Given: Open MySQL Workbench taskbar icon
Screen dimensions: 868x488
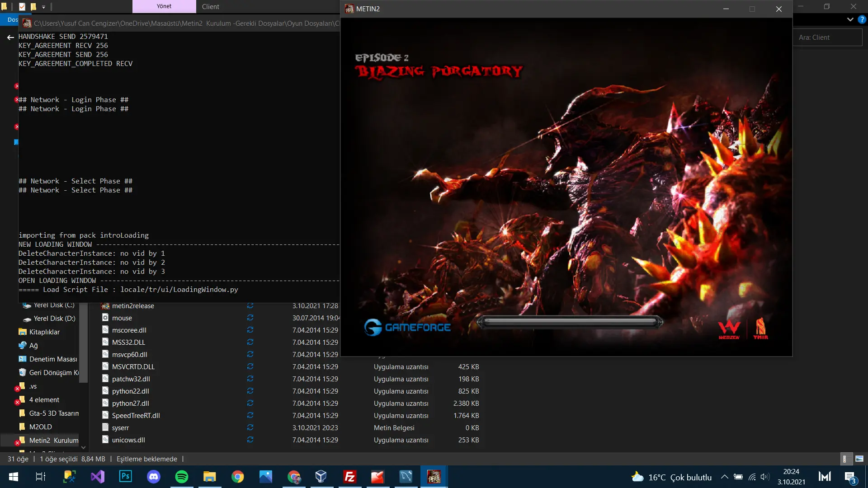Looking at the screenshot, I should pos(406,477).
